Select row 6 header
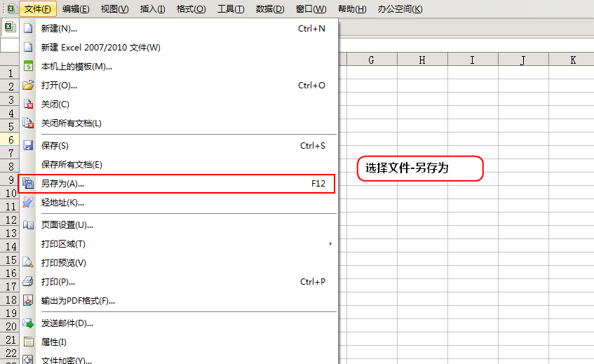Viewport: 594px width, 364px height. (11, 140)
